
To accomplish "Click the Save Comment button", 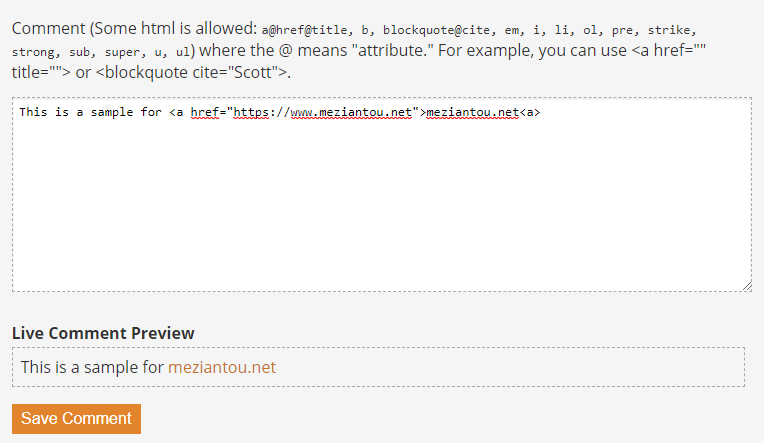I will click(76, 419).
